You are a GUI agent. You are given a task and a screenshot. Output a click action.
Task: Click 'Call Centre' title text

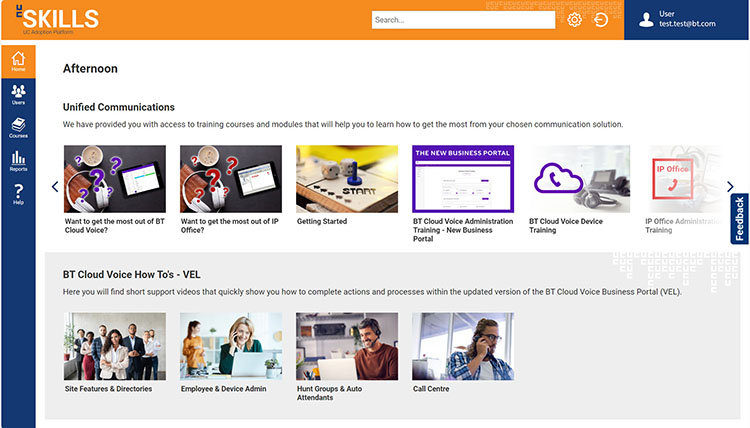[x=431, y=389]
